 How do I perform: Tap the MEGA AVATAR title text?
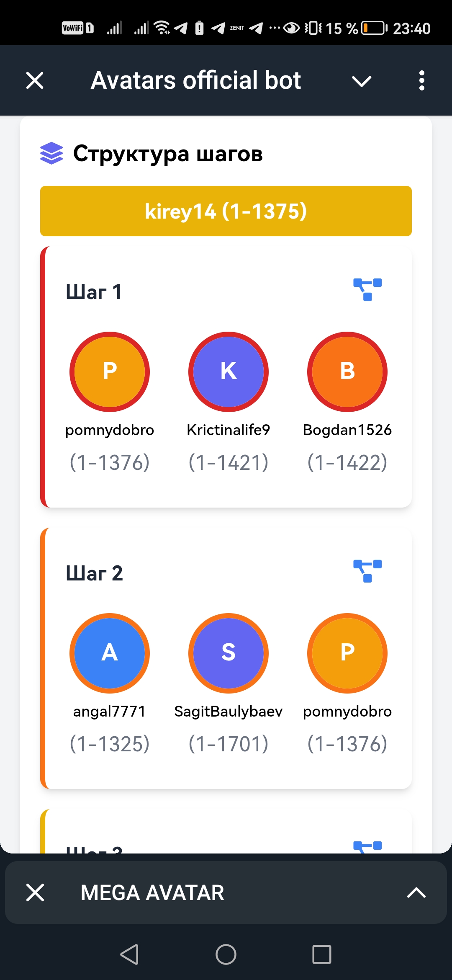152,892
